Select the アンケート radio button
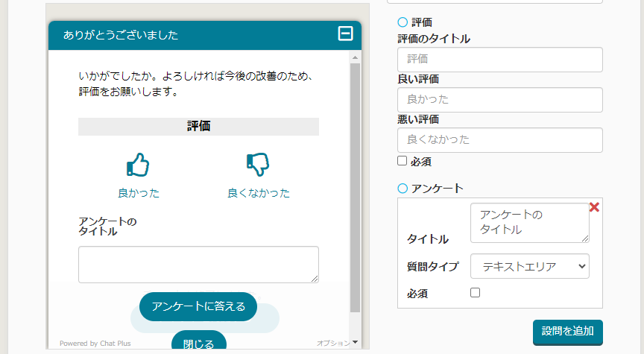The height and width of the screenshot is (354, 644). pyautogui.click(x=402, y=188)
